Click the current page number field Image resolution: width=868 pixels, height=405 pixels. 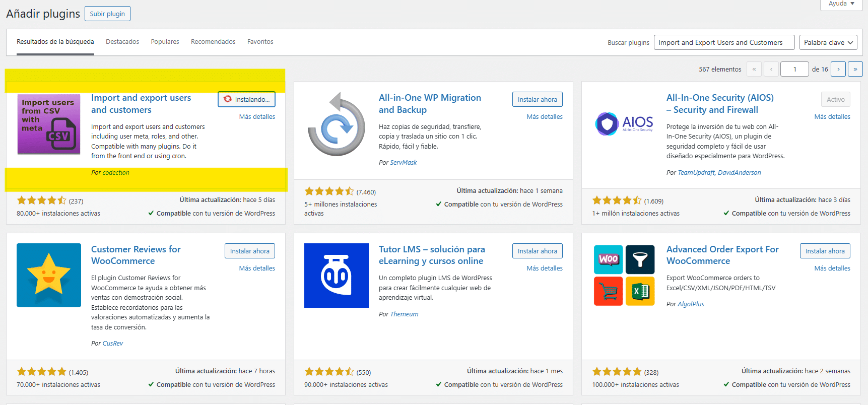tap(794, 69)
